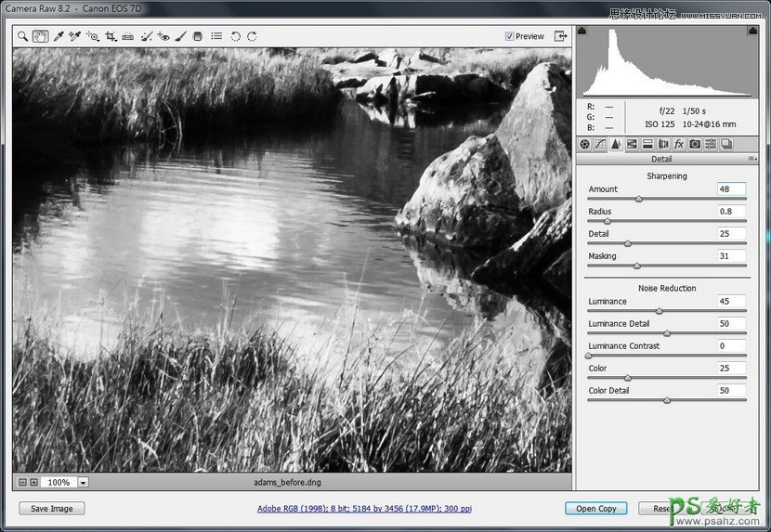Choose the Red Eye Removal tool
The image size is (771, 532).
point(163,37)
